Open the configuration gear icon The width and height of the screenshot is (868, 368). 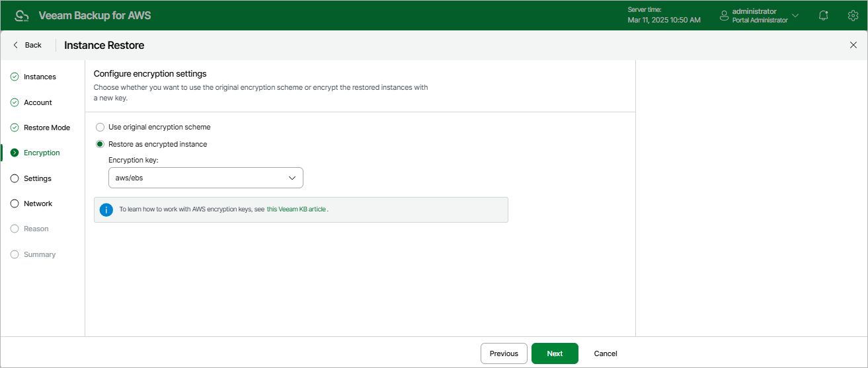(x=853, y=15)
